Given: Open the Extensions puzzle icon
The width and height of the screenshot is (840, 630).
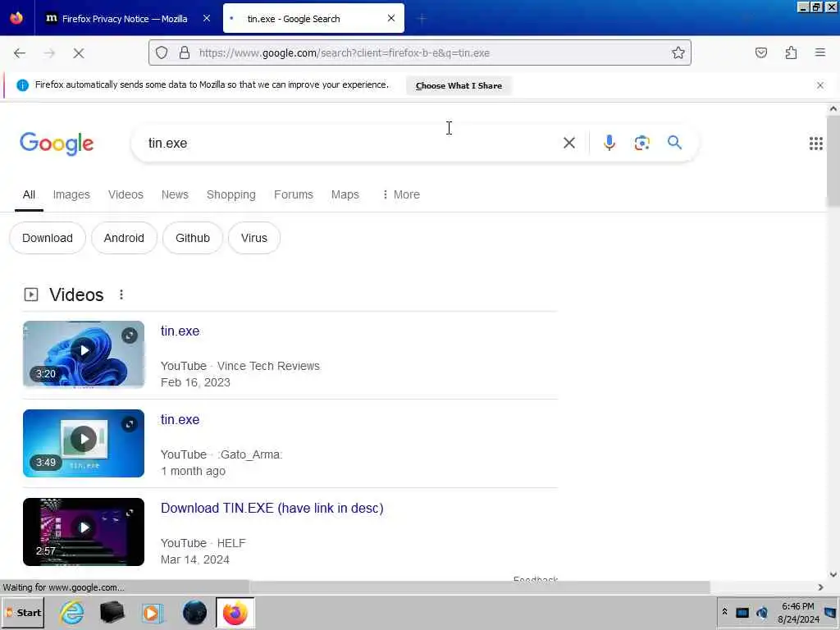Looking at the screenshot, I should pos(791,52).
